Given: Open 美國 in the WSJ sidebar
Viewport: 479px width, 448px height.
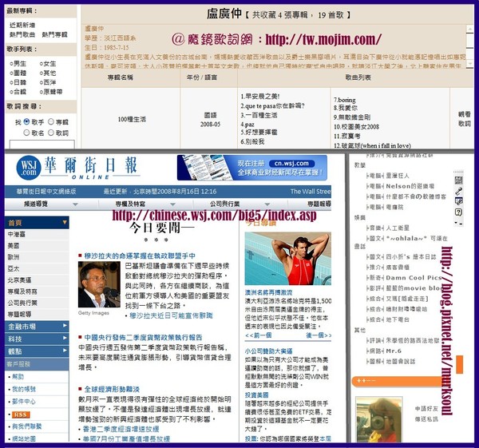Looking at the screenshot, I should point(14,246).
